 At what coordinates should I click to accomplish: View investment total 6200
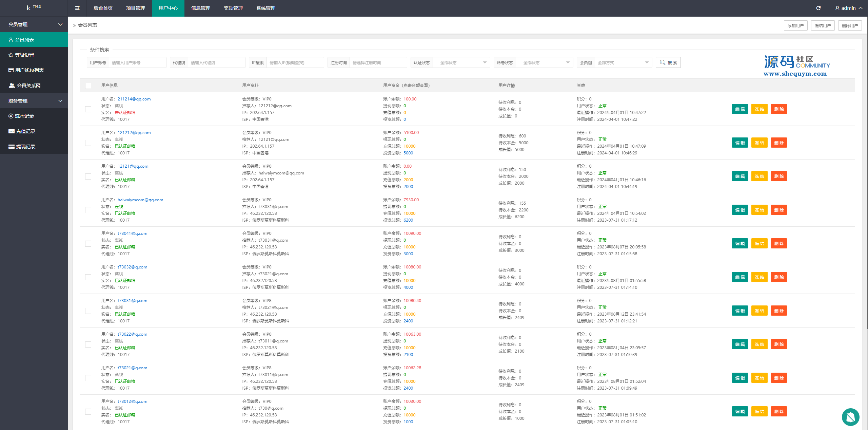[x=408, y=220]
